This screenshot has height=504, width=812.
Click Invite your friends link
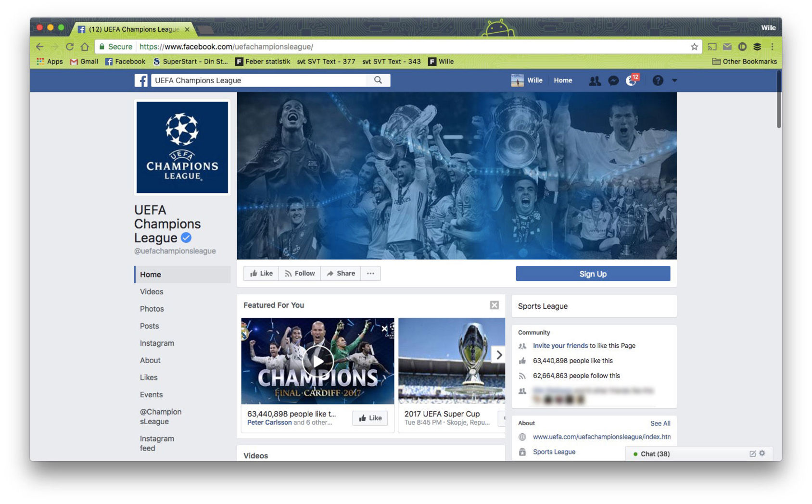point(560,346)
